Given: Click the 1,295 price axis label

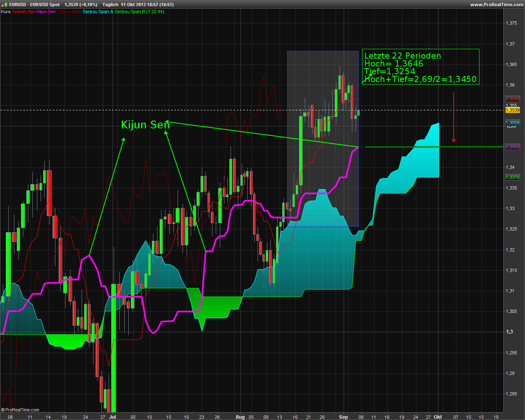Looking at the screenshot, I should 511,353.
